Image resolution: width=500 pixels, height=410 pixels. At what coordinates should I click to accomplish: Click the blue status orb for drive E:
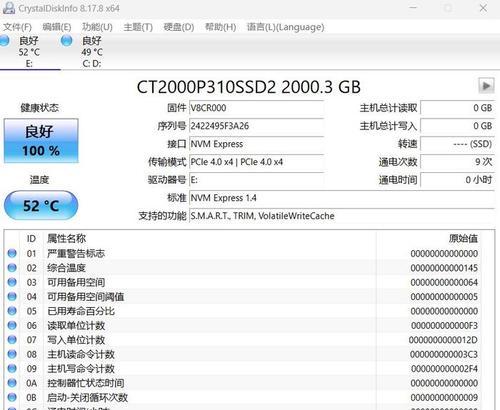(5, 41)
